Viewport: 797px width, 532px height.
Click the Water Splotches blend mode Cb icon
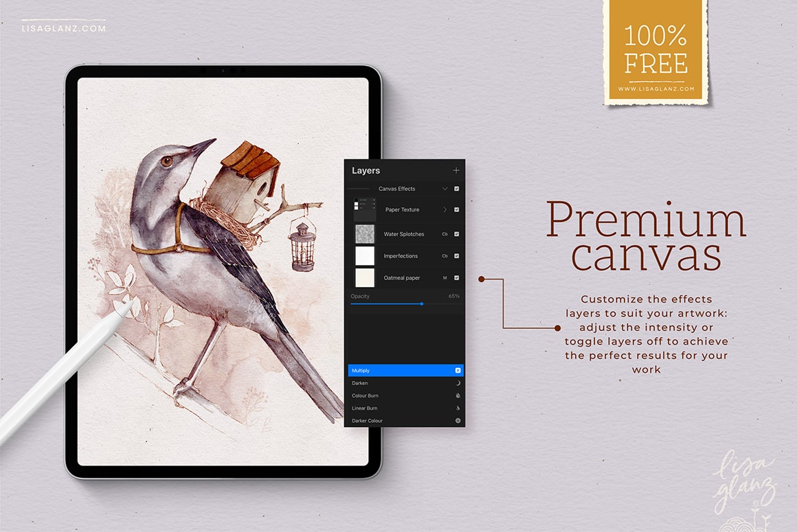click(445, 234)
